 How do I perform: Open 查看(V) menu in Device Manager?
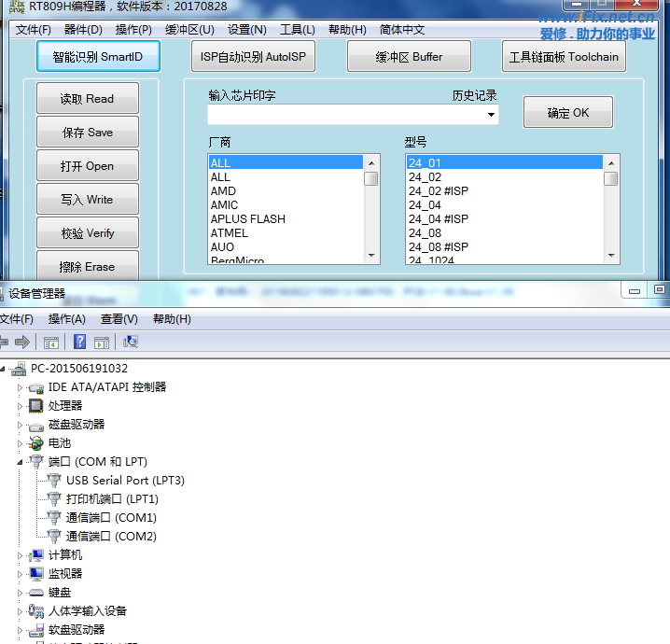pyautogui.click(x=119, y=319)
